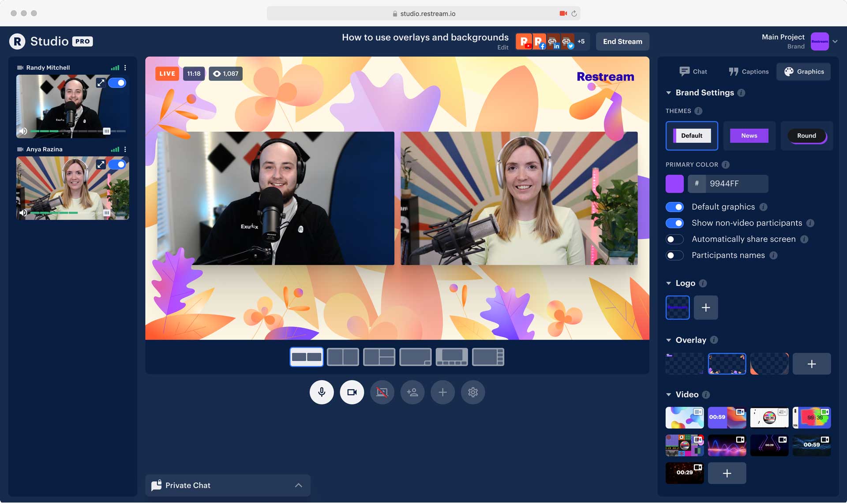The width and height of the screenshot is (847, 504).
Task: Expand Randy Mitchell's video fullscreen icon
Action: [101, 83]
